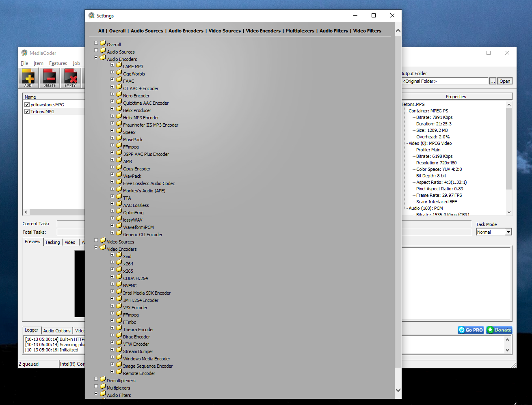This screenshot has width=532, height=405.
Task: Click the Settings window vertical scrollbar
Action: click(x=398, y=210)
